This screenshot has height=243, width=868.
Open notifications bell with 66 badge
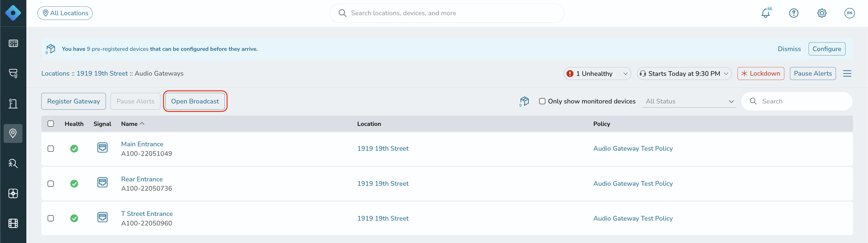(766, 13)
